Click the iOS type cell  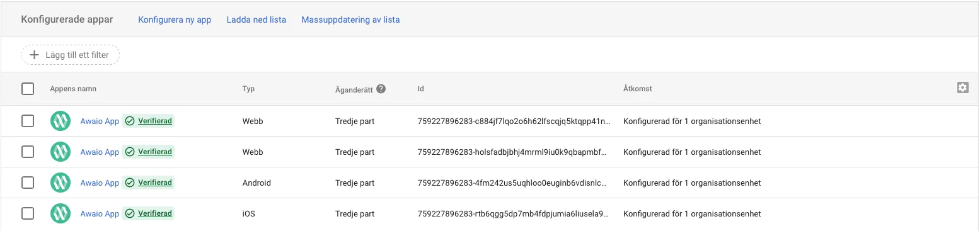[x=248, y=214]
